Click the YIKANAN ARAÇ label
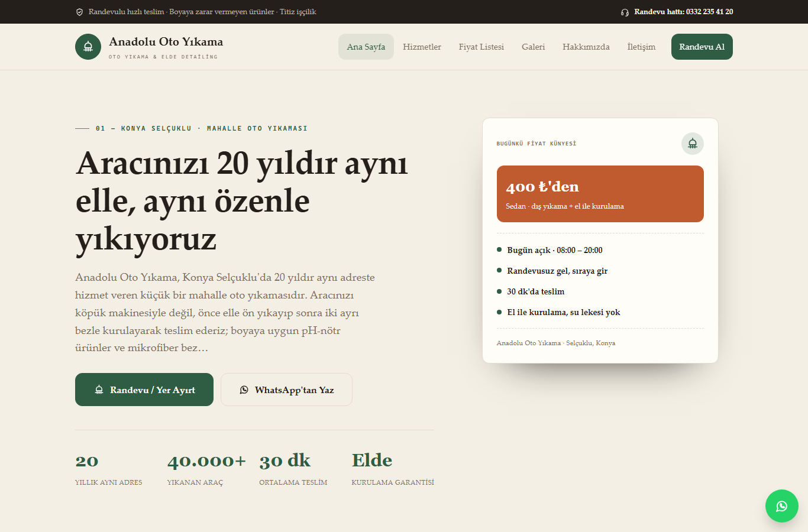Image resolution: width=808 pixels, height=532 pixels. coord(195,482)
